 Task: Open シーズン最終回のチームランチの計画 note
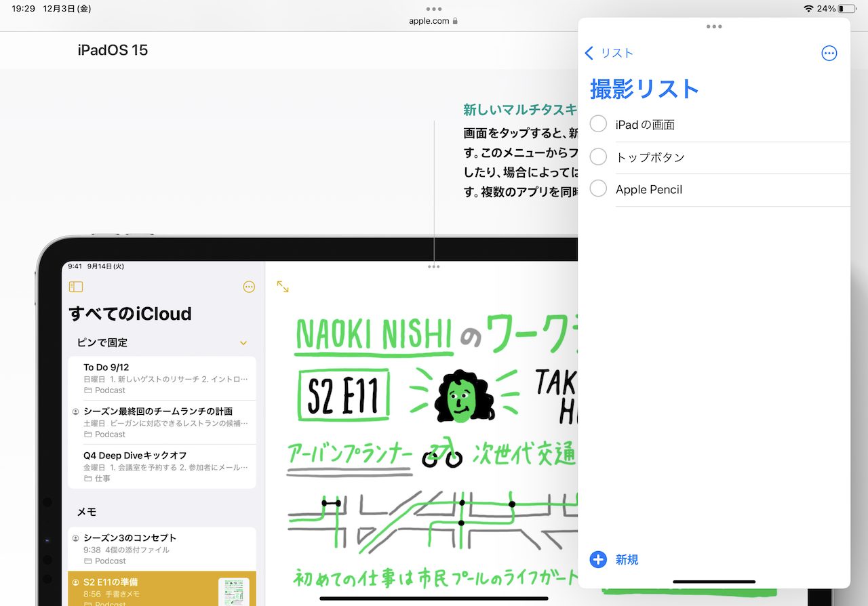tap(162, 422)
